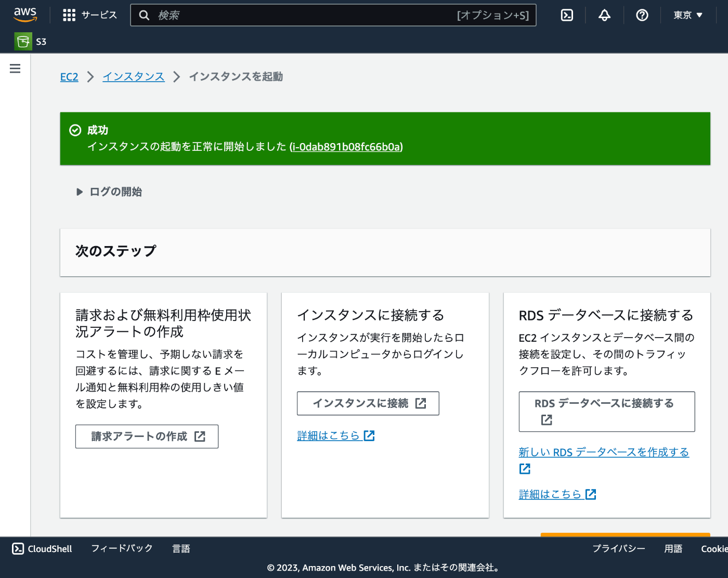
Task: Open プライバシー footer link
Action: pos(619,548)
